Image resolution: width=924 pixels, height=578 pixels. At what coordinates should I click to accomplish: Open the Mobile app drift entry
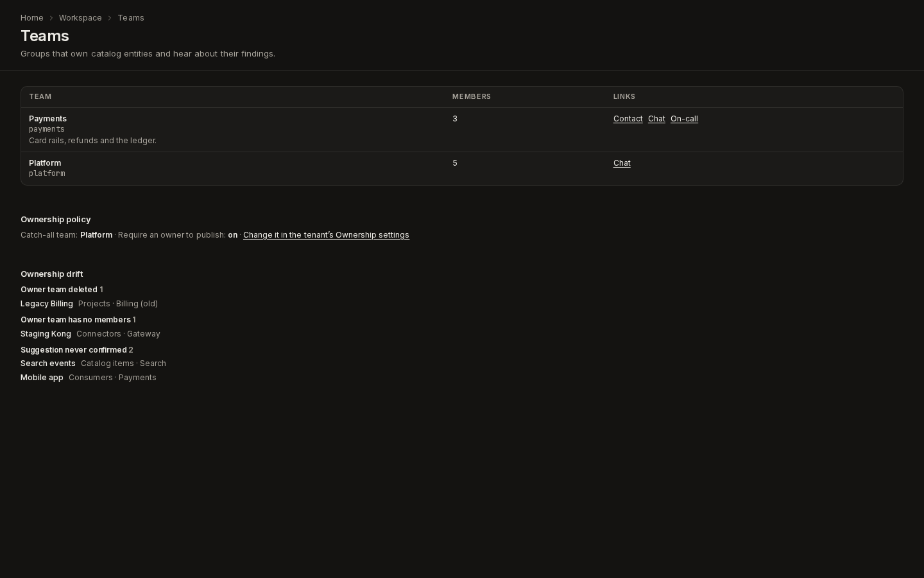coord(42,378)
